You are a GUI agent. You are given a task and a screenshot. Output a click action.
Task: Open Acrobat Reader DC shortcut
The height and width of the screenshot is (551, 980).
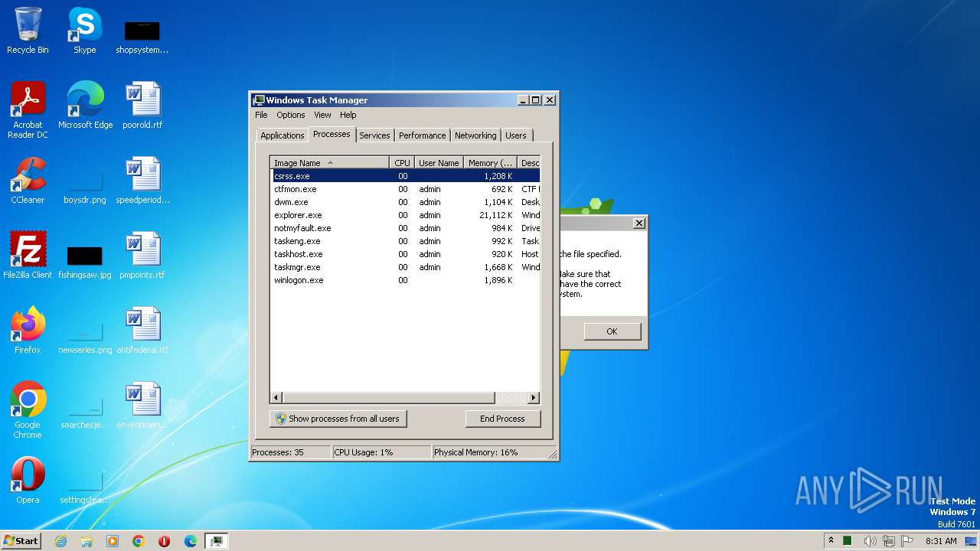[28, 109]
